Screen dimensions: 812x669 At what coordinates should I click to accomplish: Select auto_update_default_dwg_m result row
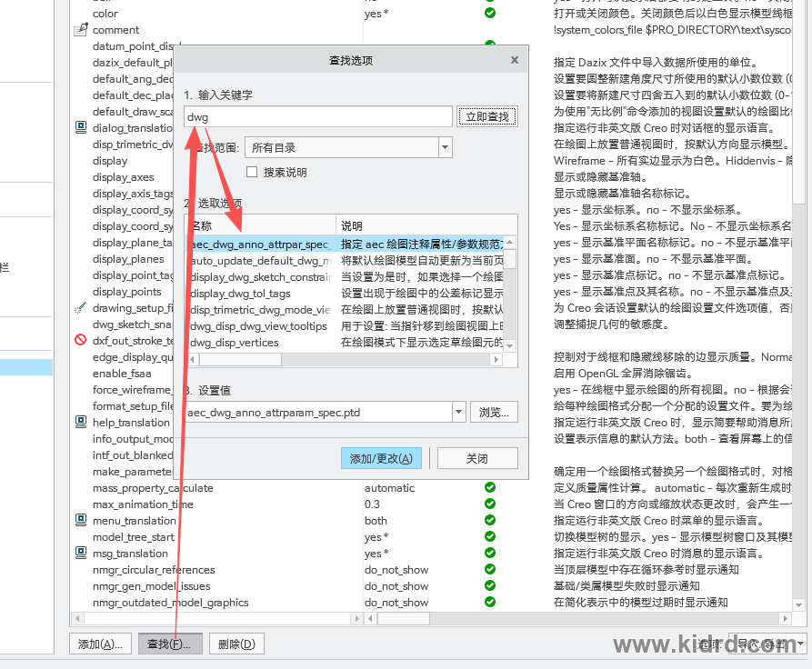pos(345,261)
